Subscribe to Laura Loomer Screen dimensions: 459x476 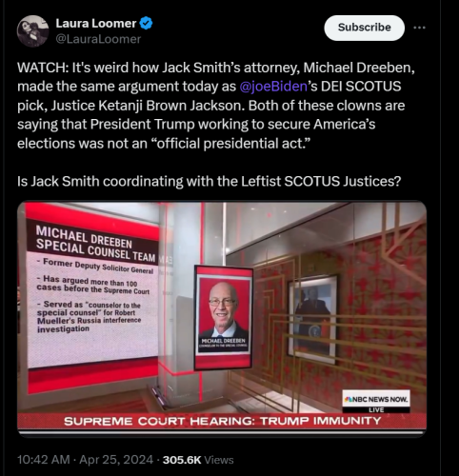click(x=364, y=28)
